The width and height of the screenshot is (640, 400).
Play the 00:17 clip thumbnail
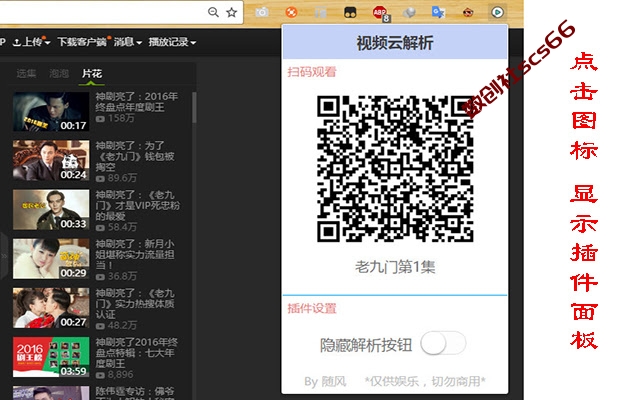(51, 112)
